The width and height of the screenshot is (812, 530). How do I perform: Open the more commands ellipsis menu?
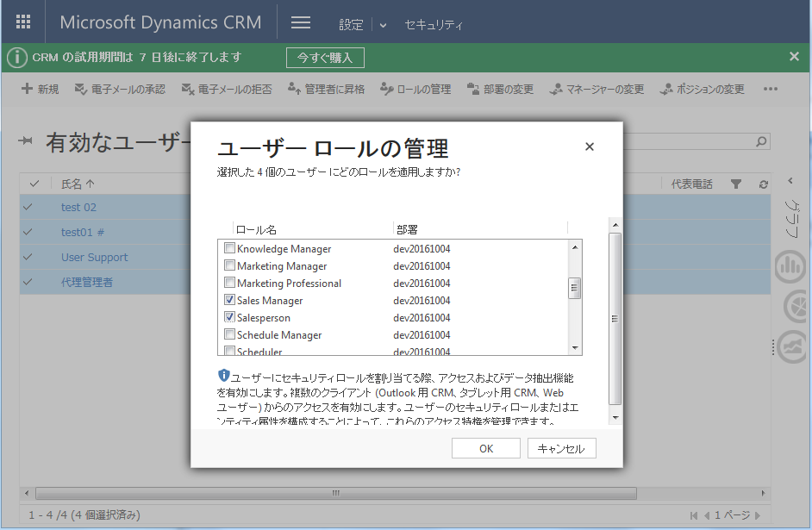[x=770, y=89]
